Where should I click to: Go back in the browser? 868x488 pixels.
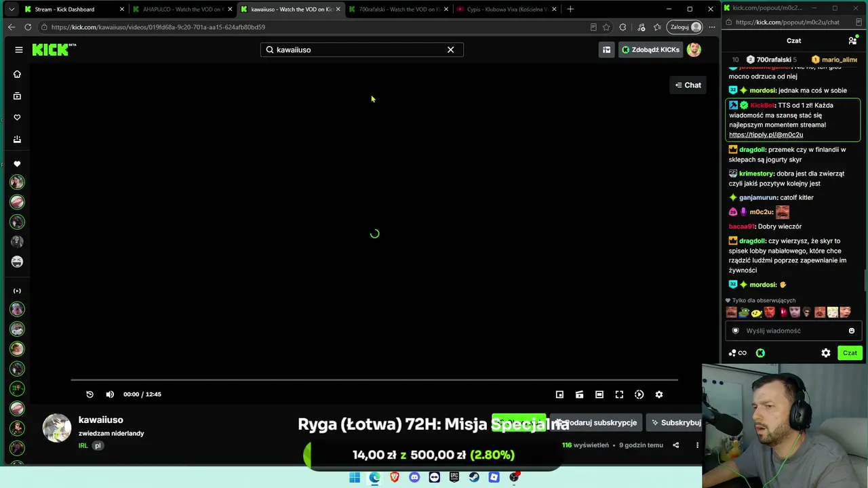click(12, 27)
